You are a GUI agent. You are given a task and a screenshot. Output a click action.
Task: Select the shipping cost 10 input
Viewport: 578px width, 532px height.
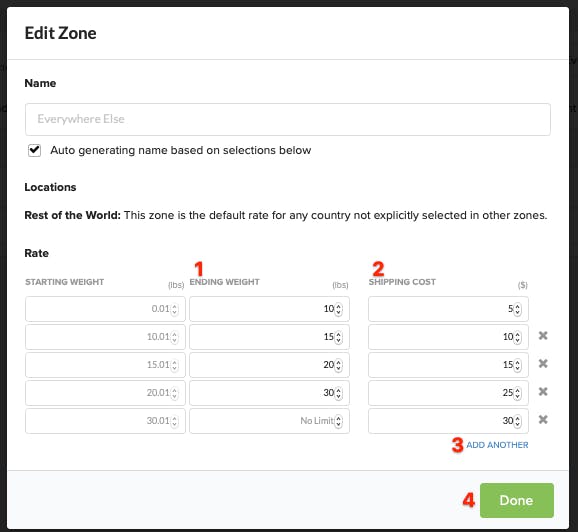448,337
